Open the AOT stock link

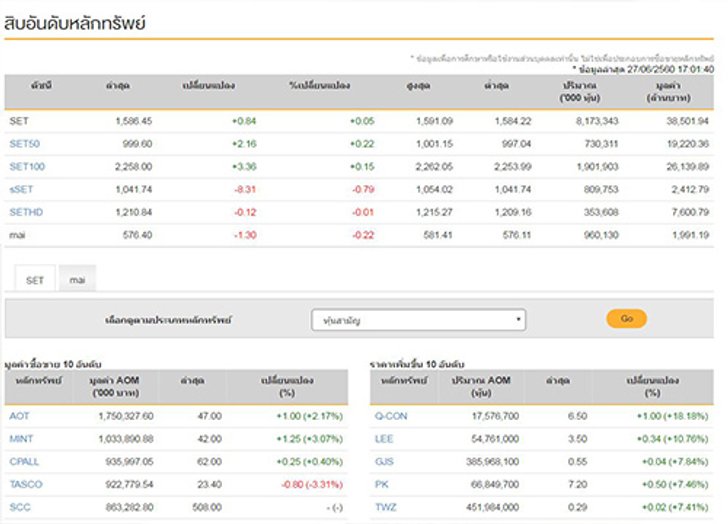(19, 416)
